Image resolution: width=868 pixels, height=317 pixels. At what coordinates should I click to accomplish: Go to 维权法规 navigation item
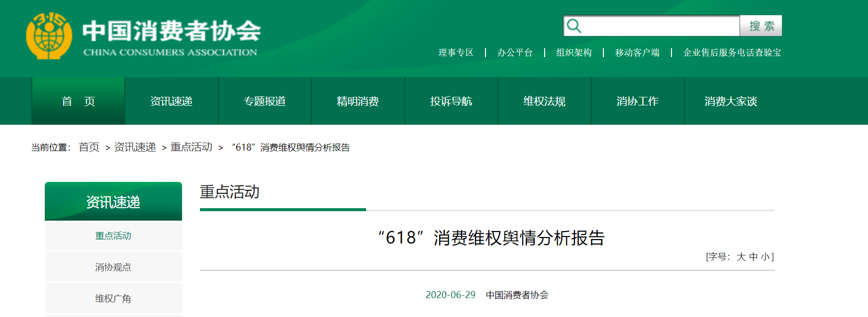pyautogui.click(x=544, y=101)
